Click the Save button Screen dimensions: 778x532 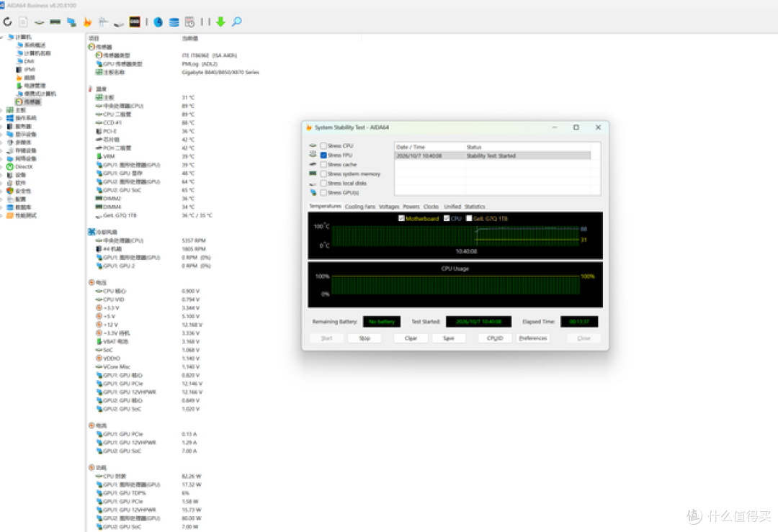[449, 338]
